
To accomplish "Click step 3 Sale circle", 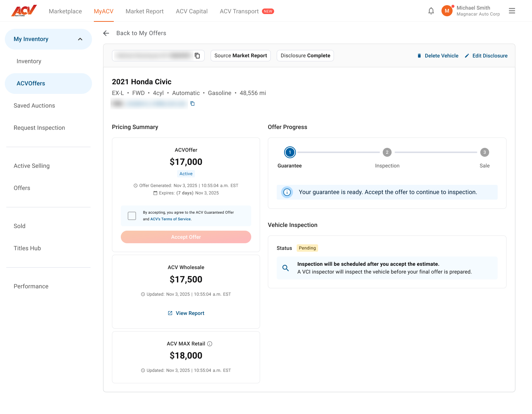I will click(x=485, y=152).
